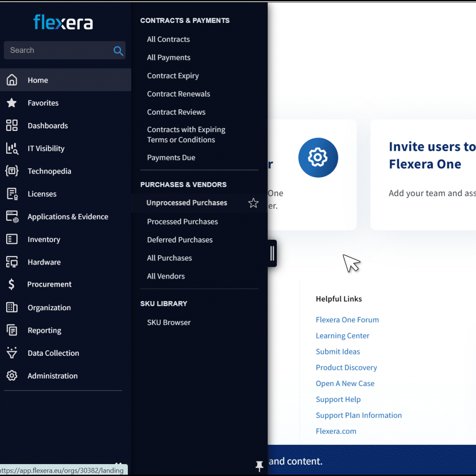Click the Open A New Case link
Viewport: 476px width, 476px height.
[x=345, y=383]
